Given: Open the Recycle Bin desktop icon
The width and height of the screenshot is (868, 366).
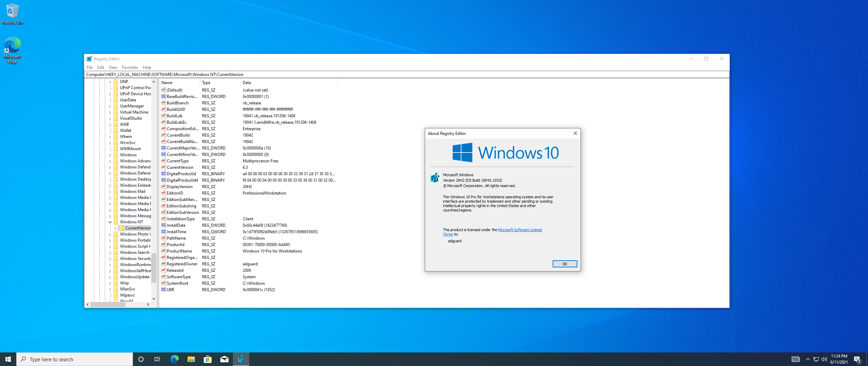Looking at the screenshot, I should point(12,14).
